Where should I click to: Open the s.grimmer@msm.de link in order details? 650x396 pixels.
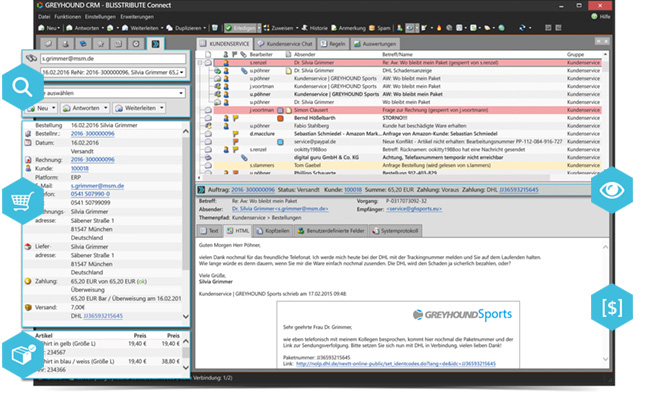click(x=97, y=186)
